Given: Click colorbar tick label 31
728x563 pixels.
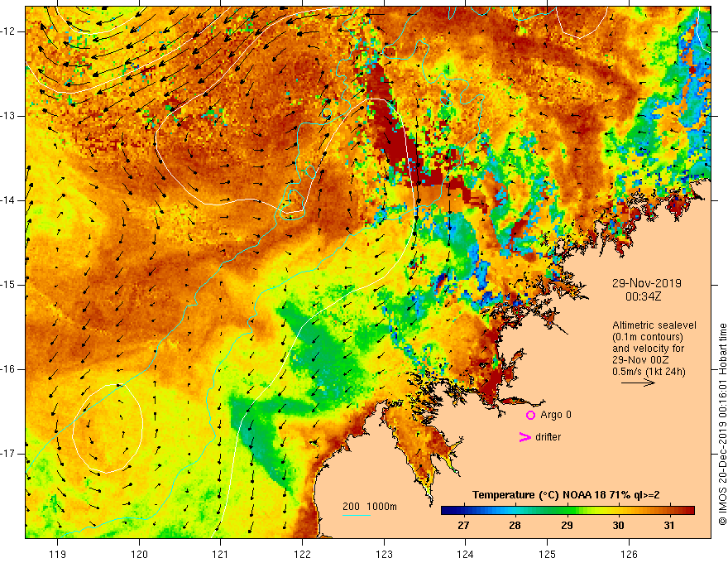Looking at the screenshot, I should (x=669, y=526).
